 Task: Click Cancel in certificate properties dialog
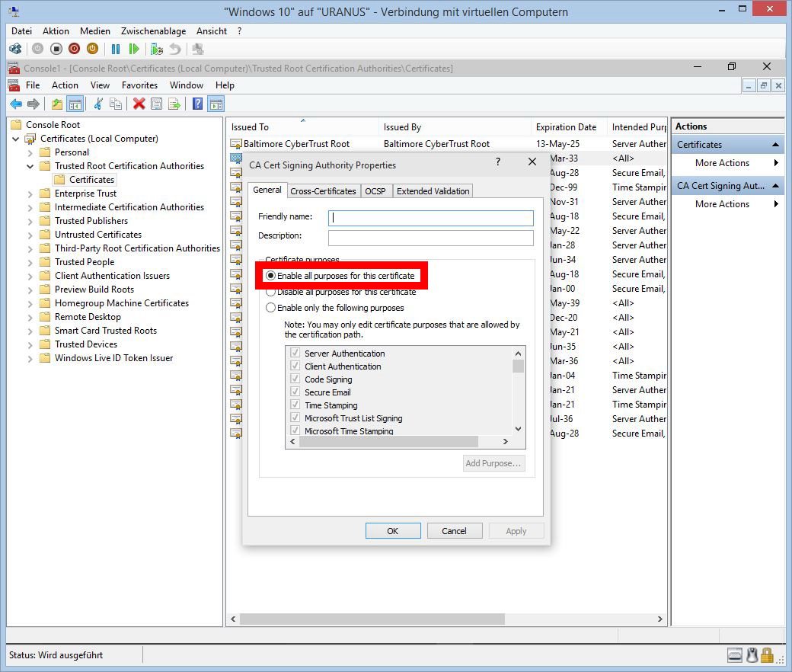454,531
